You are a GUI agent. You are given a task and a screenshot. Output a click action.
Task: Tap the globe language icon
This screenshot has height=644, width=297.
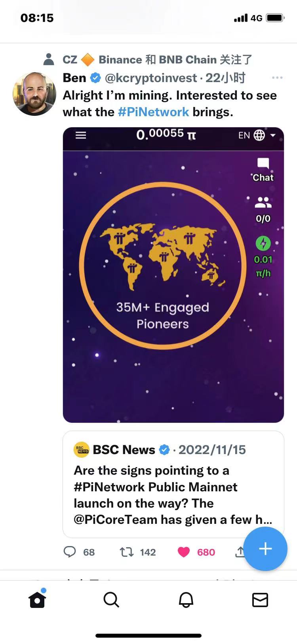tap(259, 135)
